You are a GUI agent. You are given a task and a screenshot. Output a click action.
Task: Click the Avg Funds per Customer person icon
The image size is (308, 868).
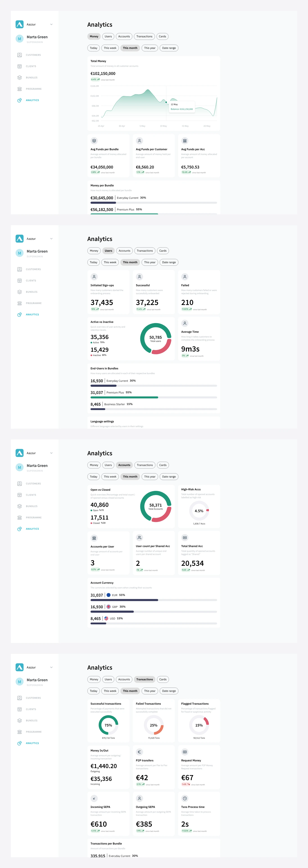click(139, 141)
